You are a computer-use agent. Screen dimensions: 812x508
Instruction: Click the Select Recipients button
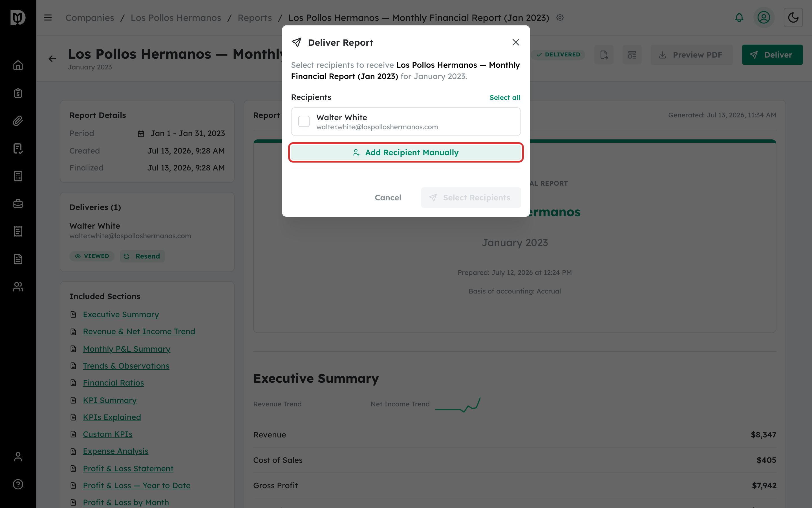471,198
